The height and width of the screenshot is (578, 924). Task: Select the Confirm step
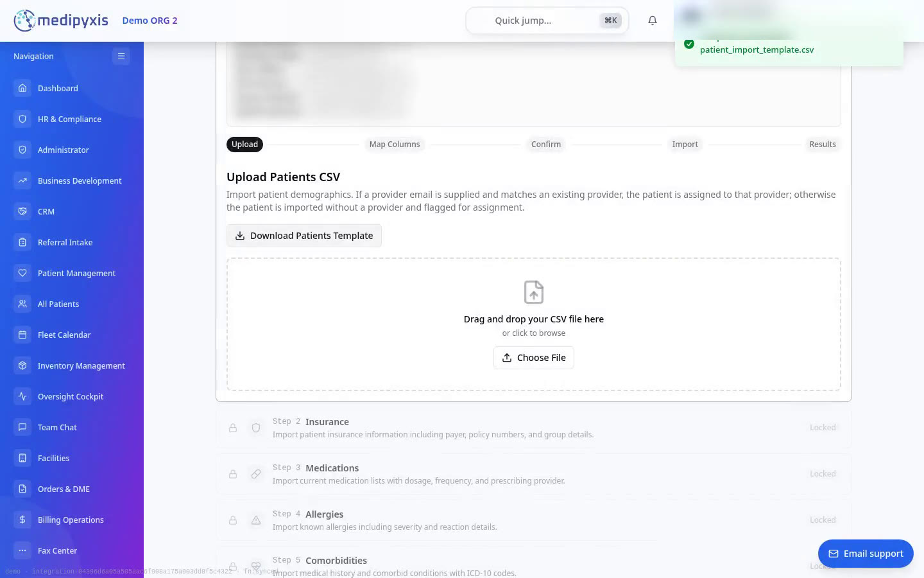pos(546,144)
